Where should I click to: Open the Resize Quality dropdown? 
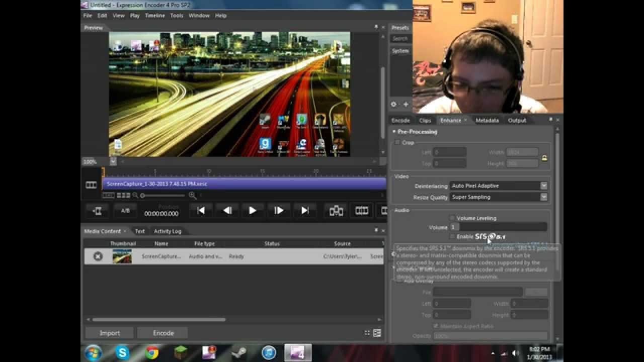[498, 197]
